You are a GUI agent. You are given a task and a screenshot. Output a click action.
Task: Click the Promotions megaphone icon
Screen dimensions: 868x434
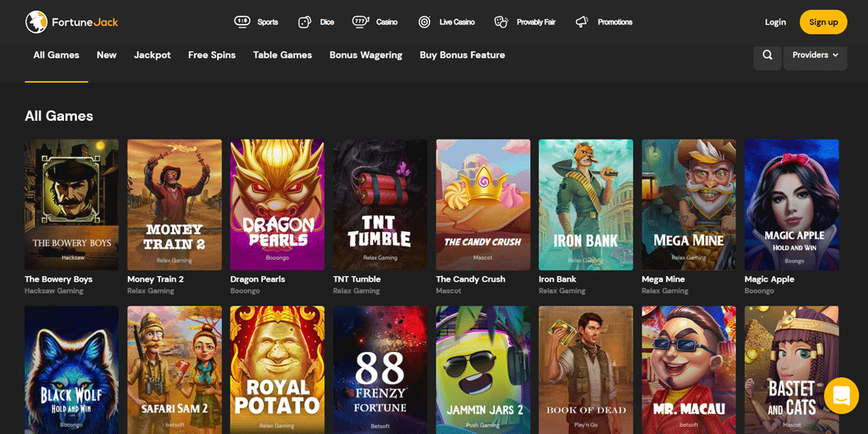tap(582, 22)
